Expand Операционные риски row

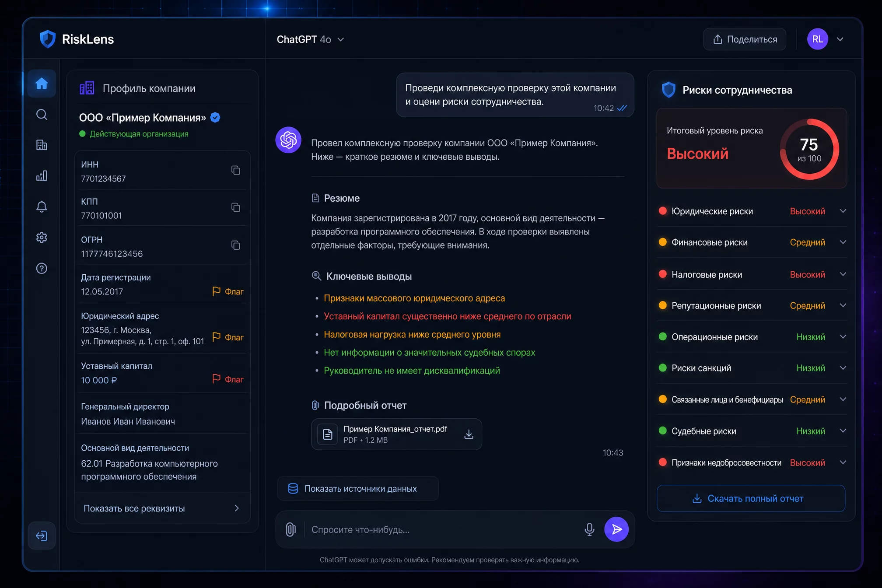(843, 337)
